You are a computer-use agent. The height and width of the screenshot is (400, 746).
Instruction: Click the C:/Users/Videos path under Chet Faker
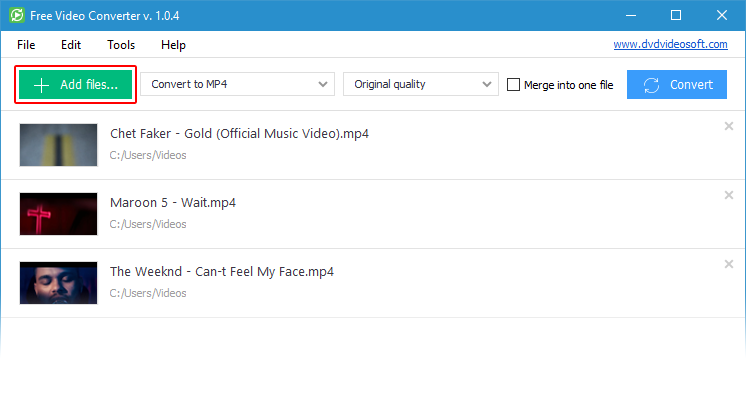point(148,155)
